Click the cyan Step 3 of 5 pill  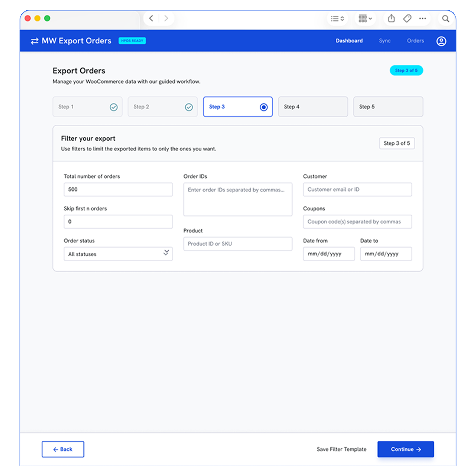[406, 71]
